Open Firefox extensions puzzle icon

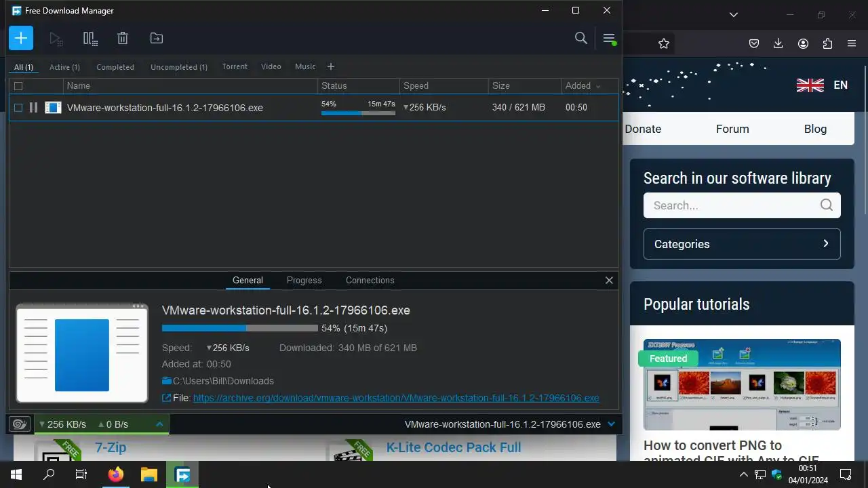coord(827,43)
